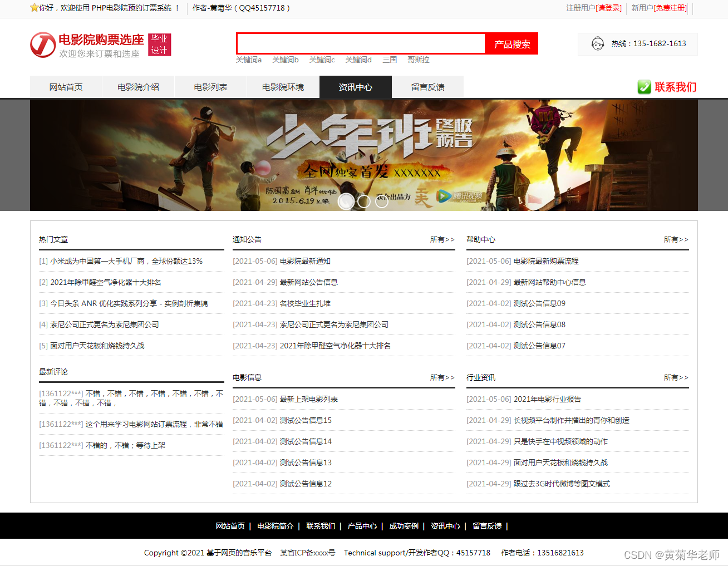The height and width of the screenshot is (566, 728).
Task: Click search keyword 哥斯拉
Action: 419,60
